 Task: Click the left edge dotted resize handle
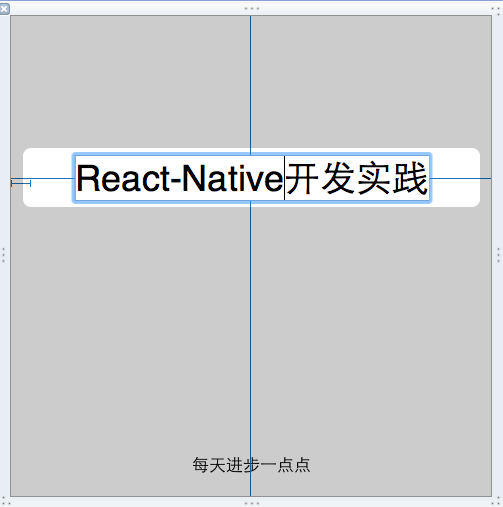(x=4, y=255)
